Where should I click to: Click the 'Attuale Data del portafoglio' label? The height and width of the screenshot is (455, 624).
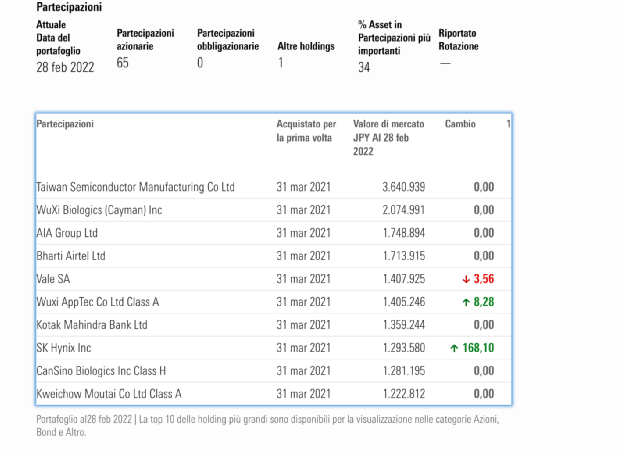(58, 38)
